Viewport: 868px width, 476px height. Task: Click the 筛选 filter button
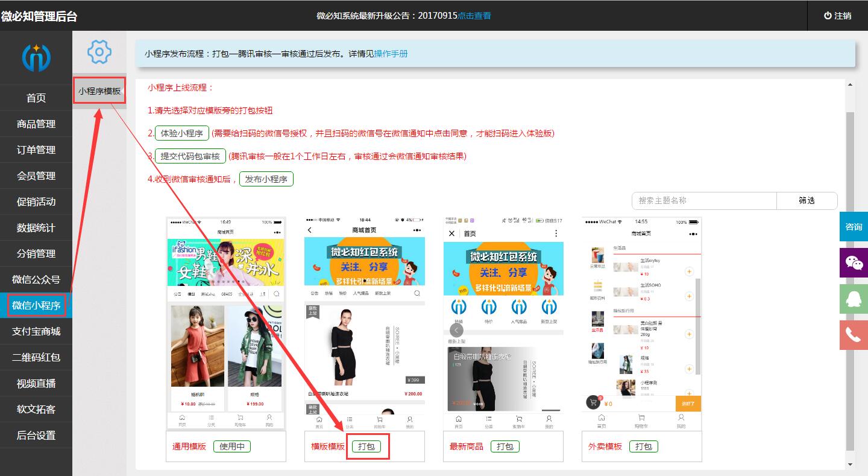pyautogui.click(x=807, y=200)
